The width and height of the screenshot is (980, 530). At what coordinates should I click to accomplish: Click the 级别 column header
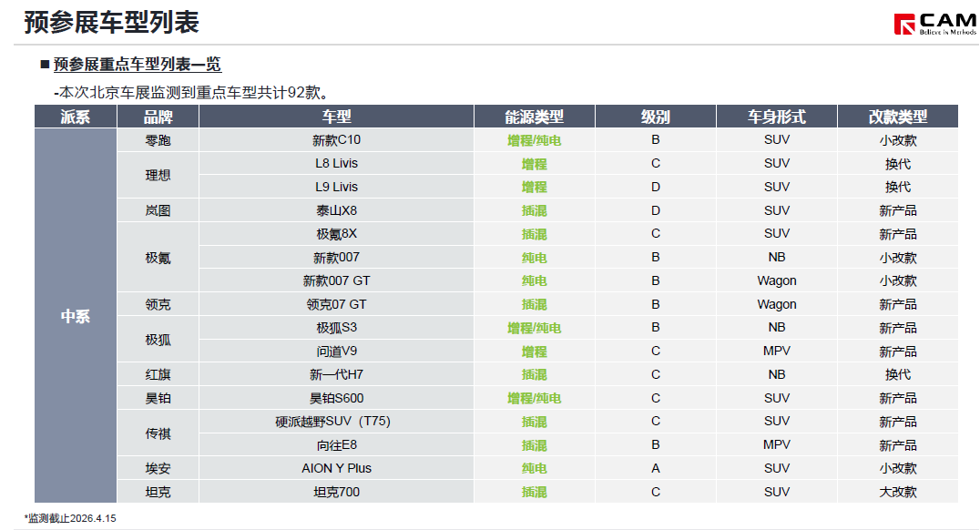point(655,117)
